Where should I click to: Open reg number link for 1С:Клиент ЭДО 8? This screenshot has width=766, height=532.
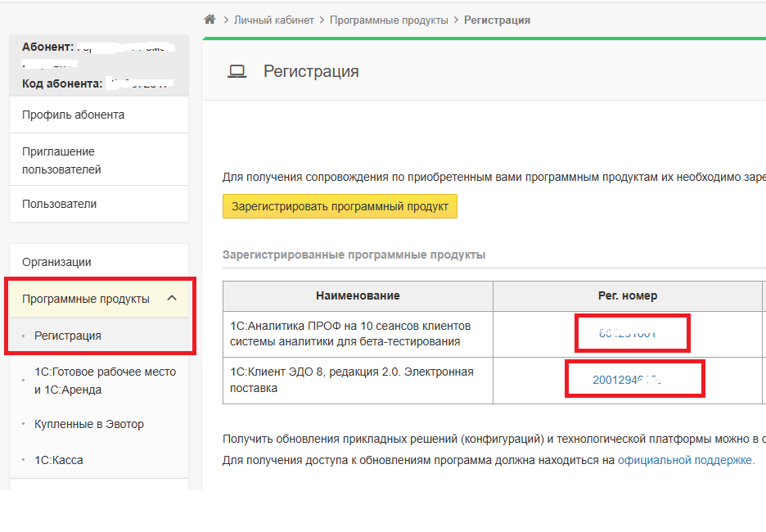pos(627,380)
